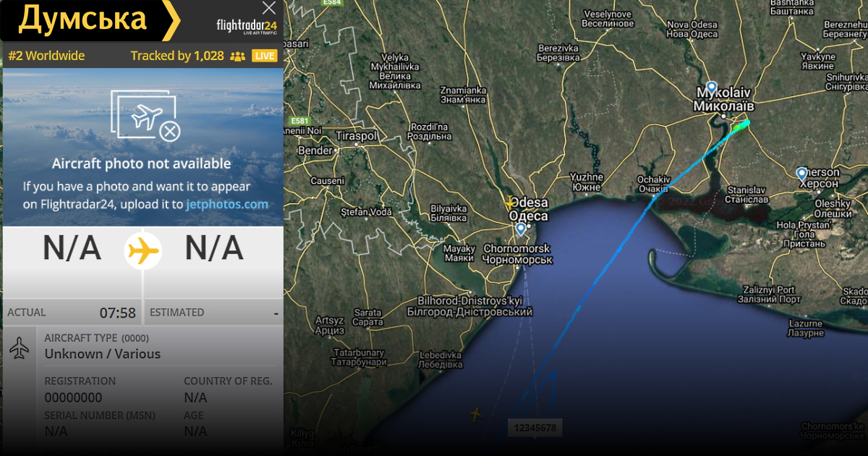This screenshot has width=868, height=456.
Task: Open the jetphotos.com link
Action: point(227,204)
